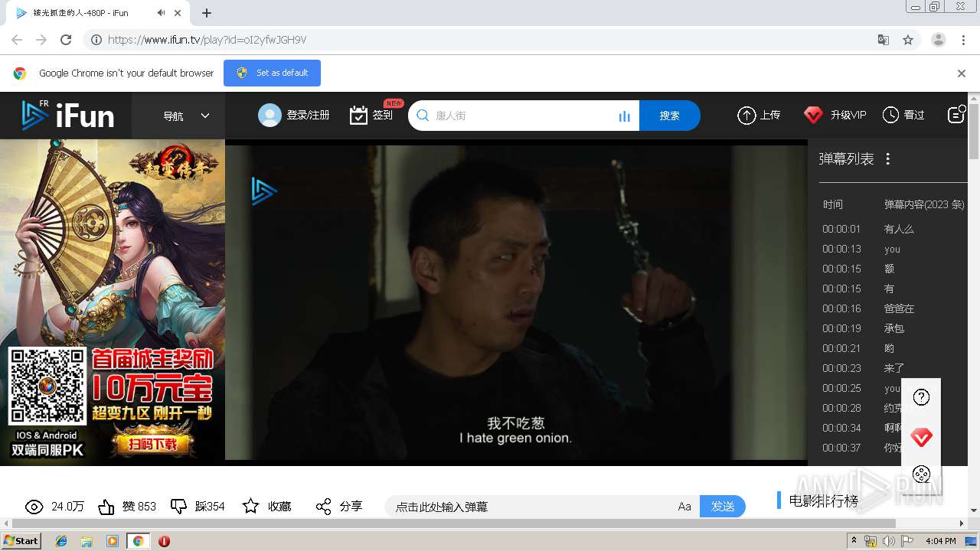This screenshot has height=551, width=980.
Task: Mute the tab via speaker icon
Action: tap(161, 13)
